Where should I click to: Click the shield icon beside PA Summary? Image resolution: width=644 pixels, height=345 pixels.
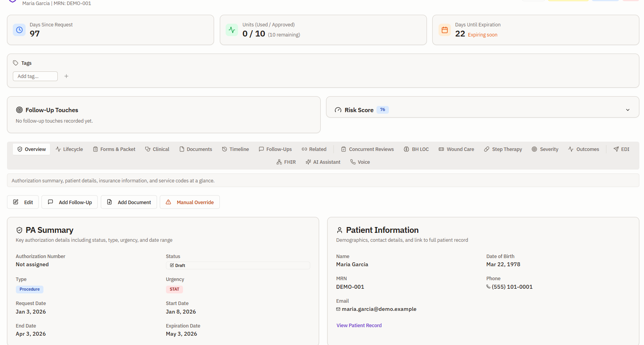(19, 230)
